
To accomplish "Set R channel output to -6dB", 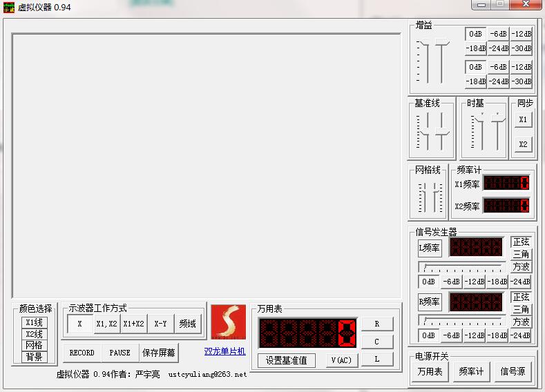I will point(452,335).
